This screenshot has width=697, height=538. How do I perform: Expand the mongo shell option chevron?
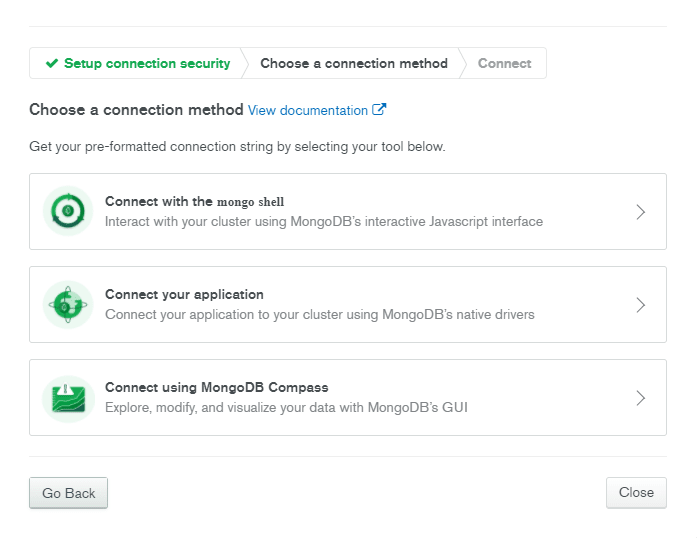(640, 212)
